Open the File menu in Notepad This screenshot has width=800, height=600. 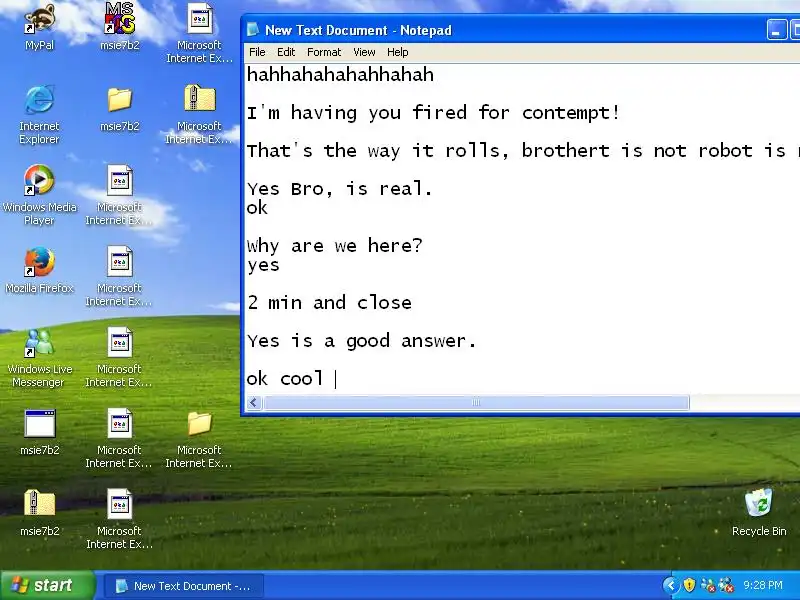pyautogui.click(x=257, y=52)
